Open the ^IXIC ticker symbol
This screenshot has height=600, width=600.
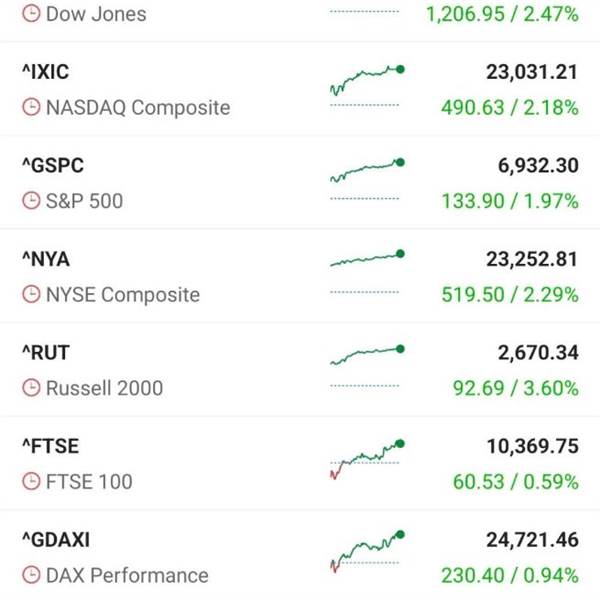click(46, 72)
